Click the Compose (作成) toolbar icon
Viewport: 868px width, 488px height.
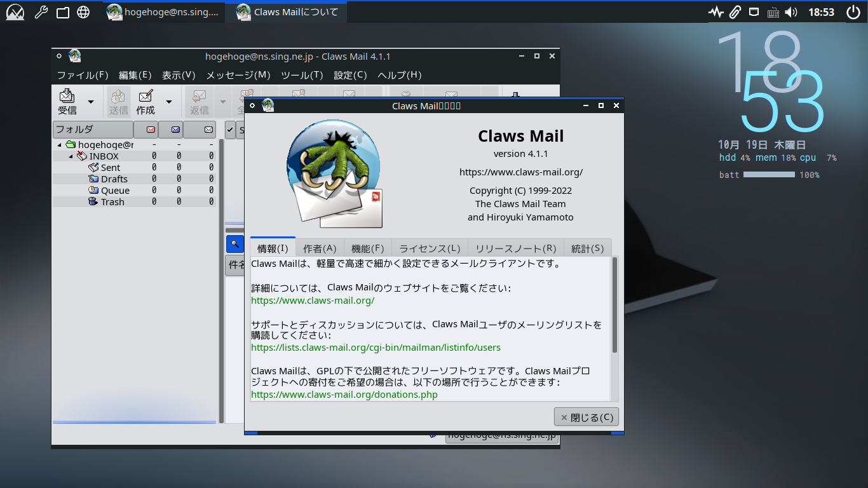[146, 102]
